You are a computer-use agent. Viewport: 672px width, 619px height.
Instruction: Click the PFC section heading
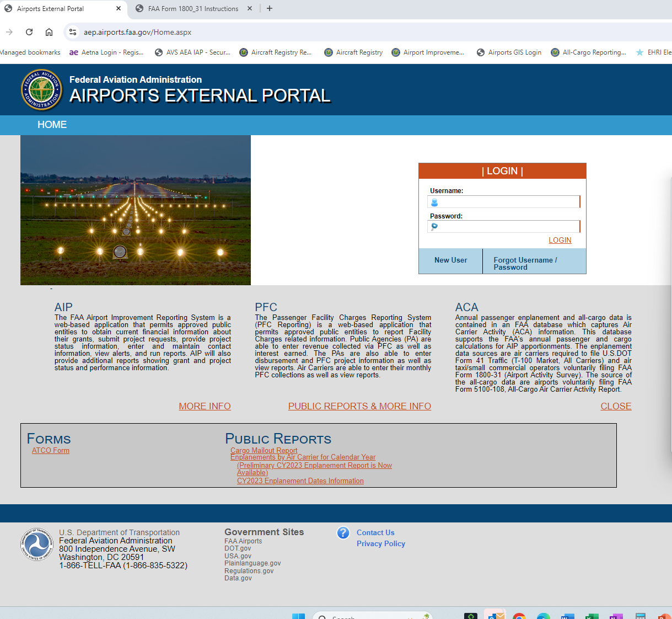coord(266,307)
